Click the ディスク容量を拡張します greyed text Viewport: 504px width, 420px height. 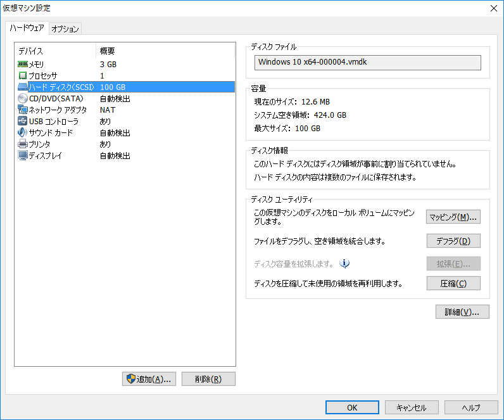294,264
